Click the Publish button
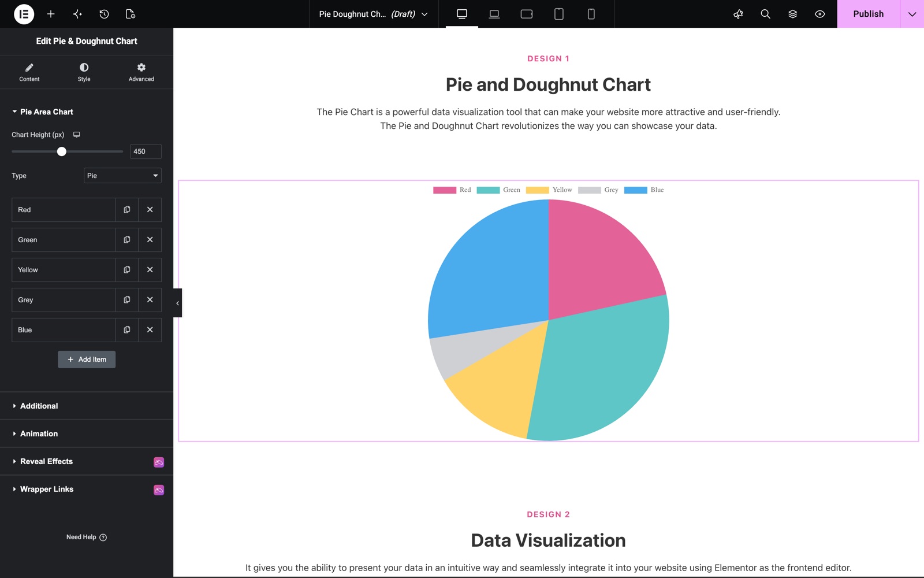The width and height of the screenshot is (924, 578). (x=869, y=14)
